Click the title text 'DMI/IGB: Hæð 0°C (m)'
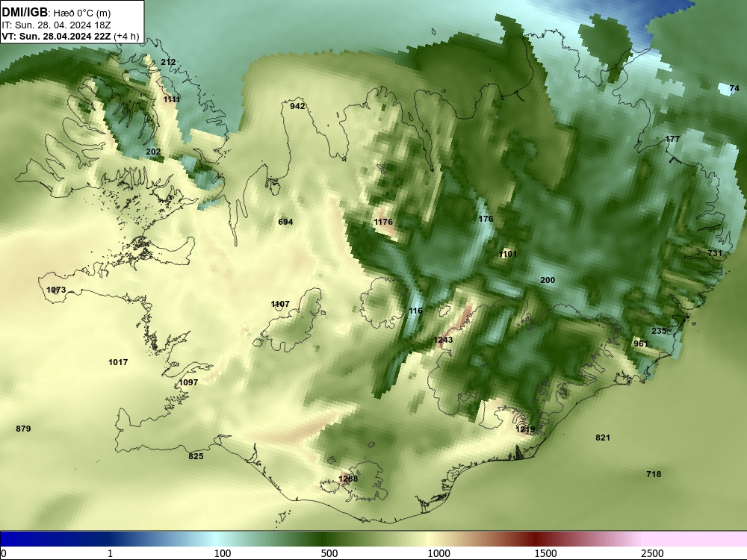Screen dimensions: 747x560 pos(56,13)
